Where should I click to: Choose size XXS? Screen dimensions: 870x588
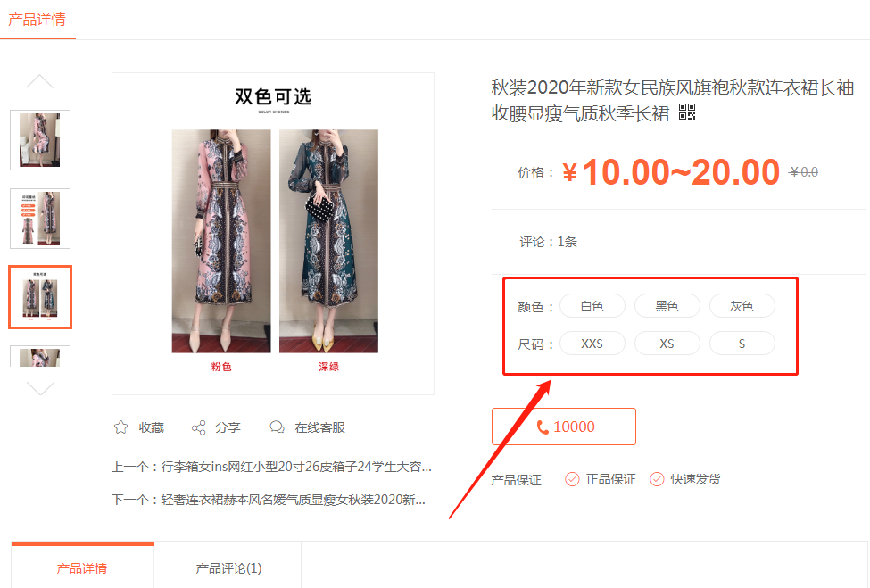tap(592, 344)
